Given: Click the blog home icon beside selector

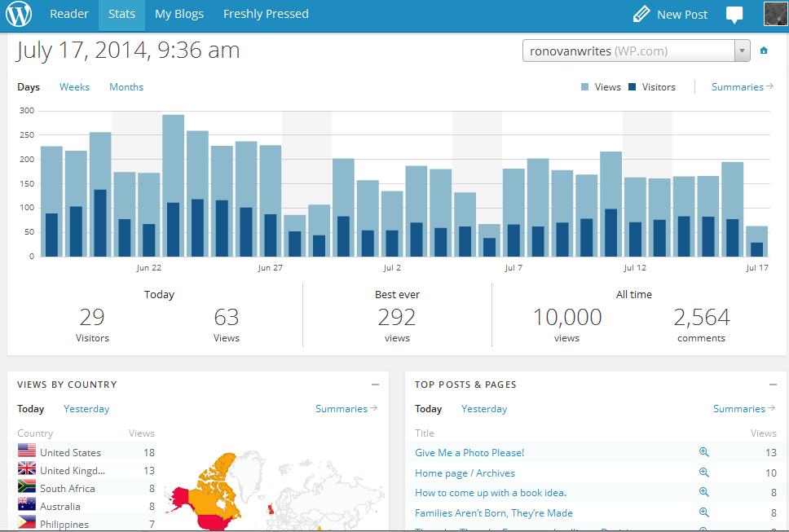Looking at the screenshot, I should [x=764, y=51].
